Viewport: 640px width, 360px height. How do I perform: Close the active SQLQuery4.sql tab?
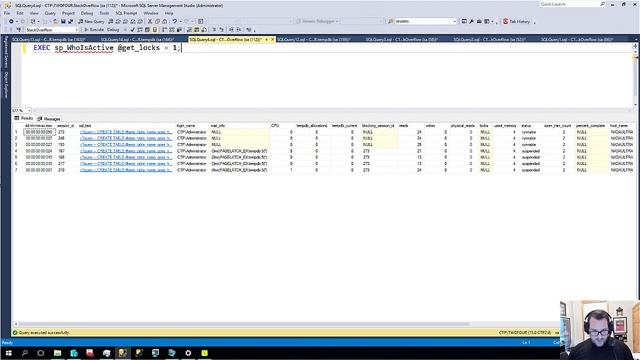(273, 40)
